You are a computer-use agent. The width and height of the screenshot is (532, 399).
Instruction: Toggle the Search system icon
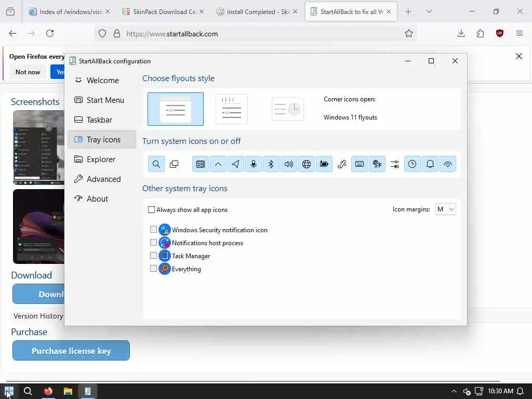point(156,164)
